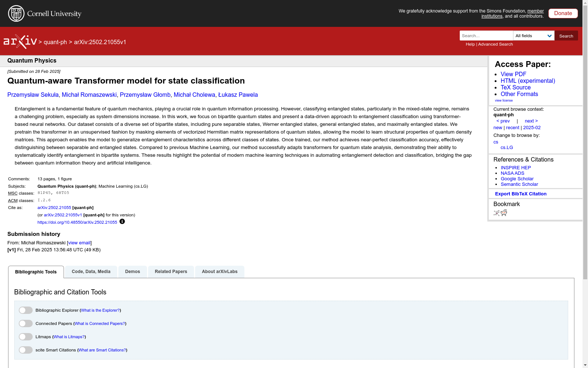Open What are Smart Citations? link
Image resolution: width=588 pixels, height=368 pixels.
102,350
